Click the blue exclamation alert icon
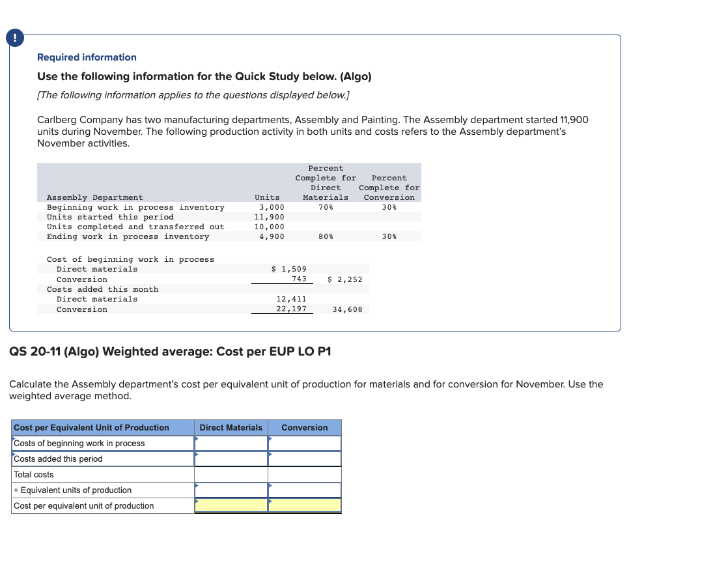The width and height of the screenshot is (728, 564). click(x=15, y=38)
